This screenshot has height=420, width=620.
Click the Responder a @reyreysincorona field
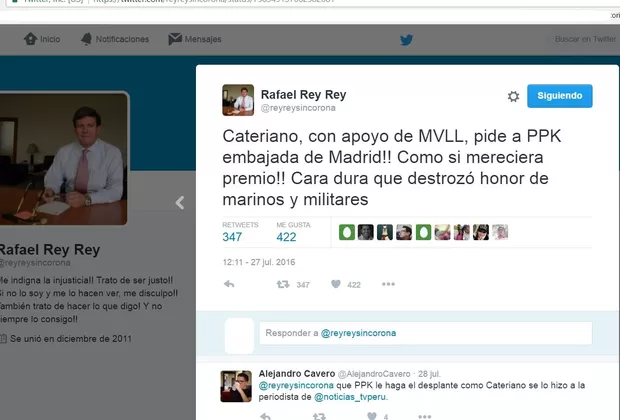pyautogui.click(x=426, y=333)
